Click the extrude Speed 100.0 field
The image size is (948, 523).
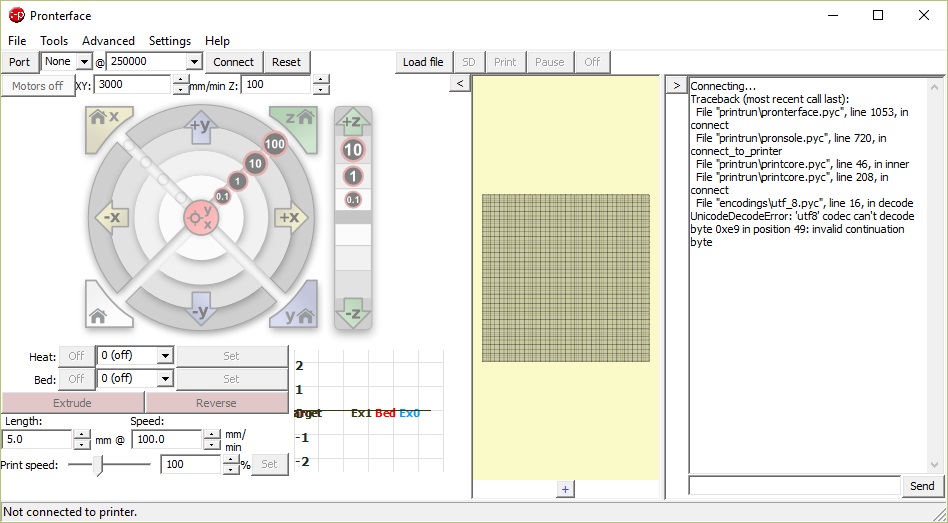coord(167,440)
